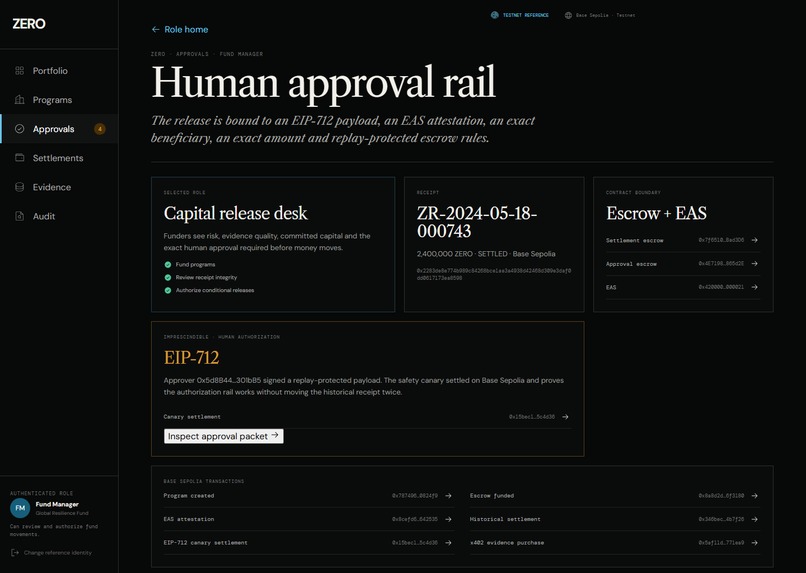The width and height of the screenshot is (806, 573).
Task: Click the BASE SEPOLIA TRANSACTIONS section label
Action: click(204, 482)
